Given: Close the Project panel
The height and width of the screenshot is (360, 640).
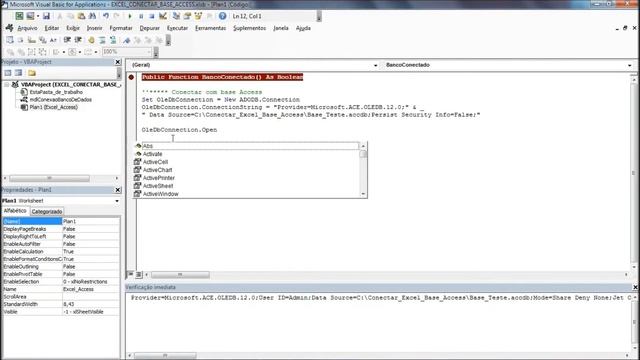Looking at the screenshot, I should [x=118, y=62].
